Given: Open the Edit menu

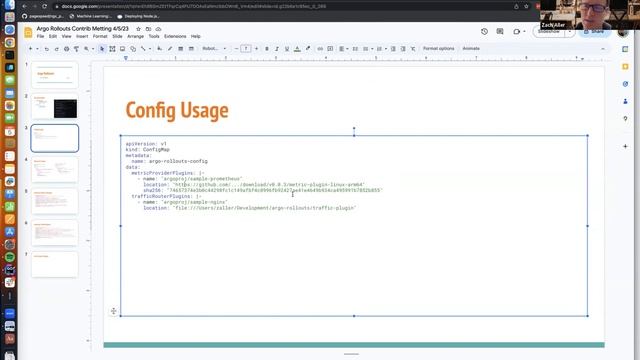Looking at the screenshot, I should click(x=53, y=36).
